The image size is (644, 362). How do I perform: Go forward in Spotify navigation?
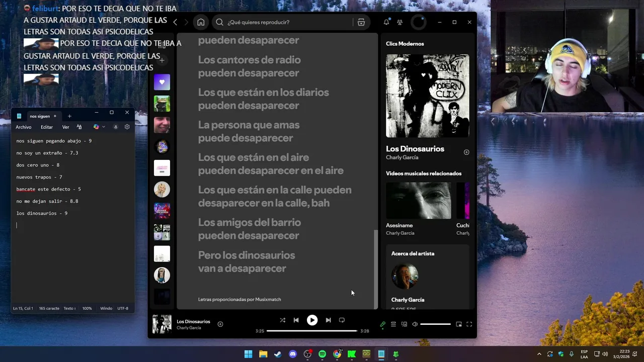[x=186, y=22]
